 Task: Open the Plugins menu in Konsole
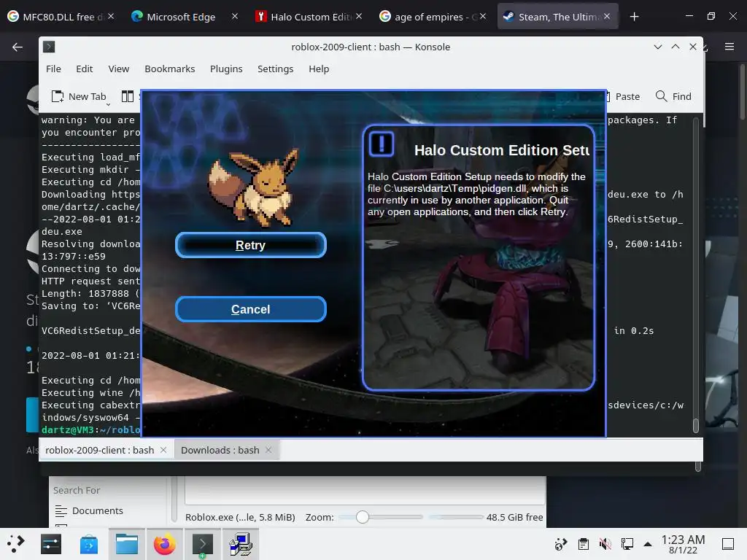[x=226, y=69]
